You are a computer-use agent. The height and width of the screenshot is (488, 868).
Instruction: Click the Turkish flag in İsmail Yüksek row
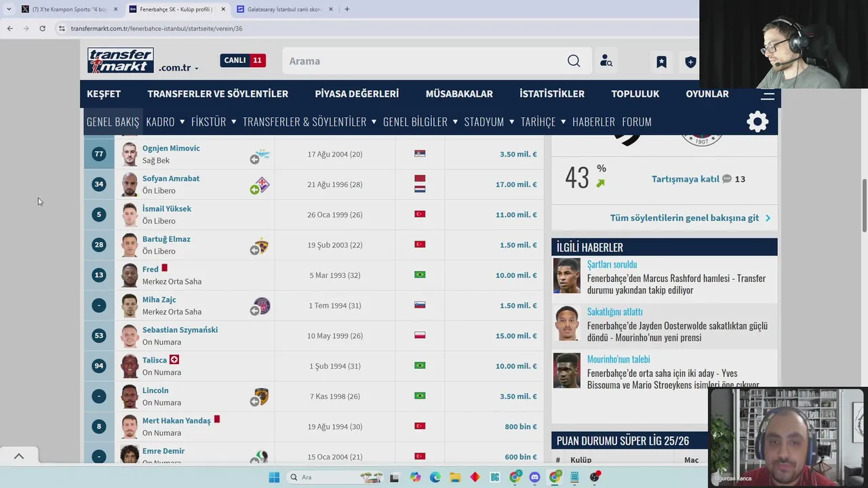point(420,214)
